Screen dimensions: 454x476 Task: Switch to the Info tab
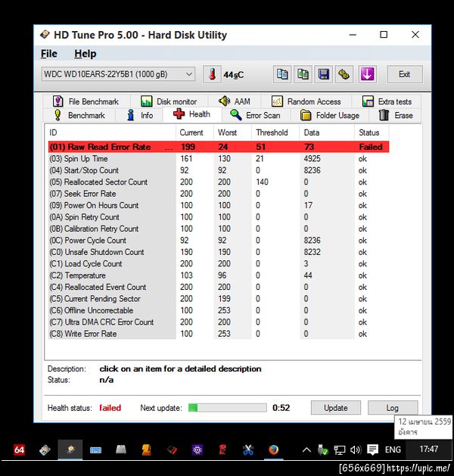139,115
